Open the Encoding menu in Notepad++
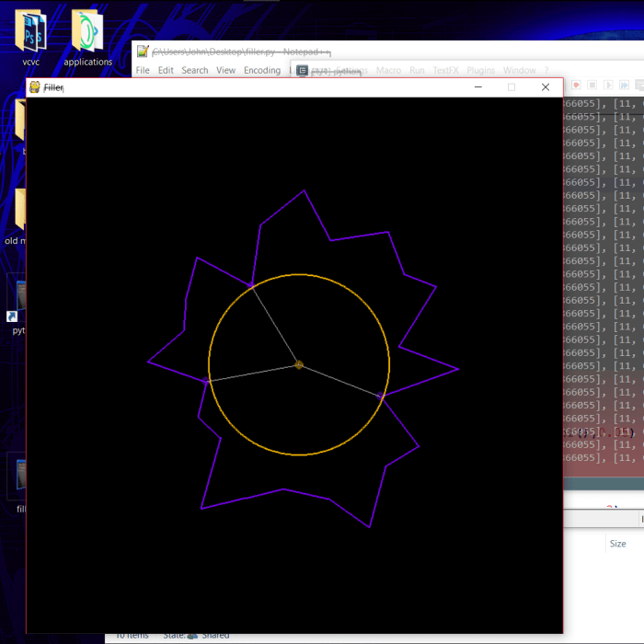 tap(262, 70)
